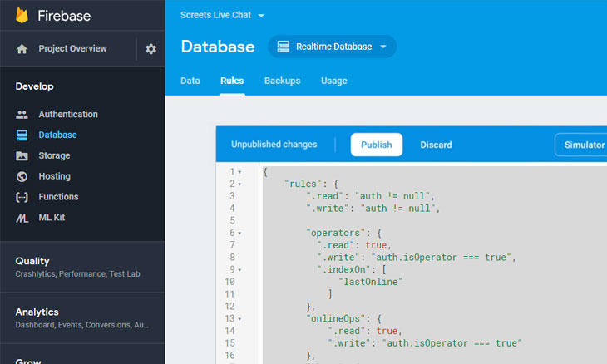
Task: Open ML Kit in the sidebar
Action: click(x=52, y=218)
